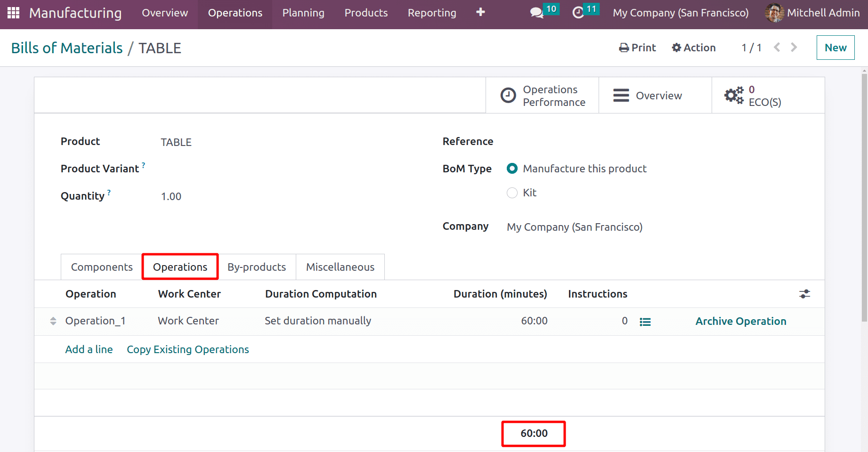
Task: Select Manufacture this product radio option
Action: click(x=512, y=169)
